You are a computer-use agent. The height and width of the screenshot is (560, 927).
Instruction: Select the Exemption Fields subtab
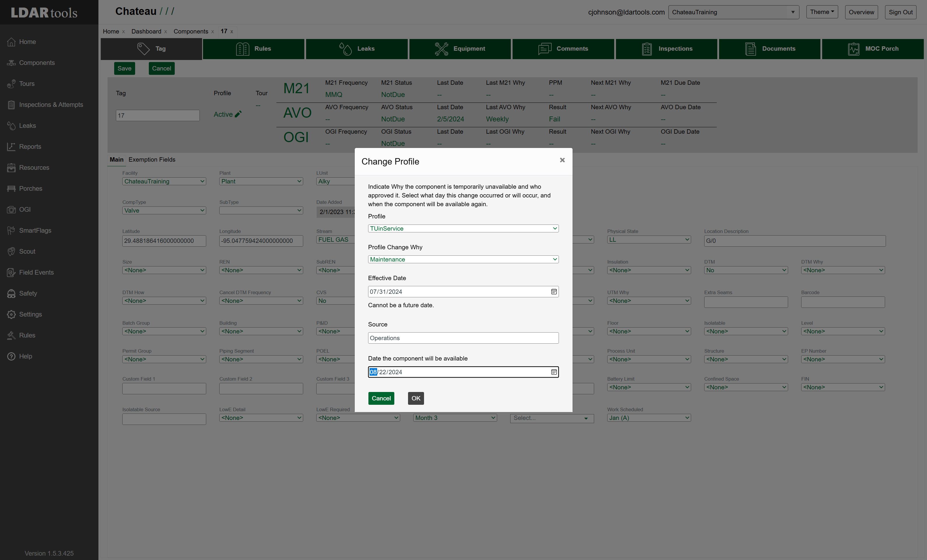[152, 160]
